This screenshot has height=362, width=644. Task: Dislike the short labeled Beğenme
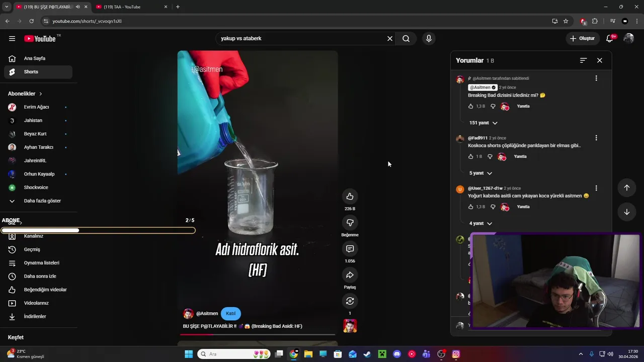[350, 223]
